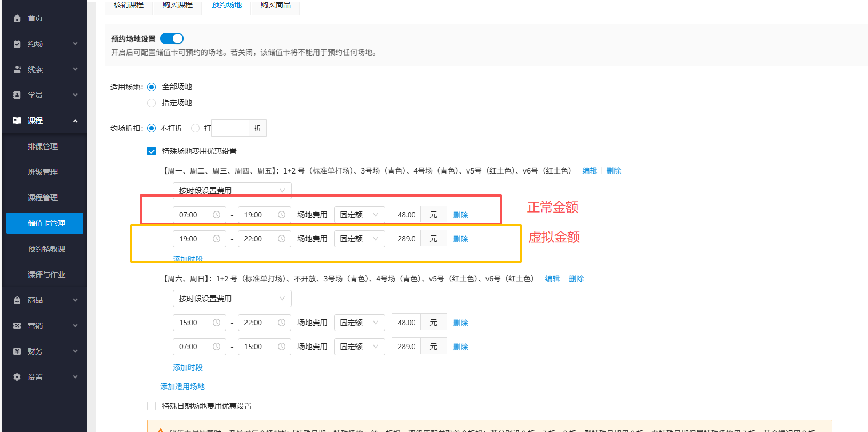Select the 指定场地 radio button

coord(152,103)
